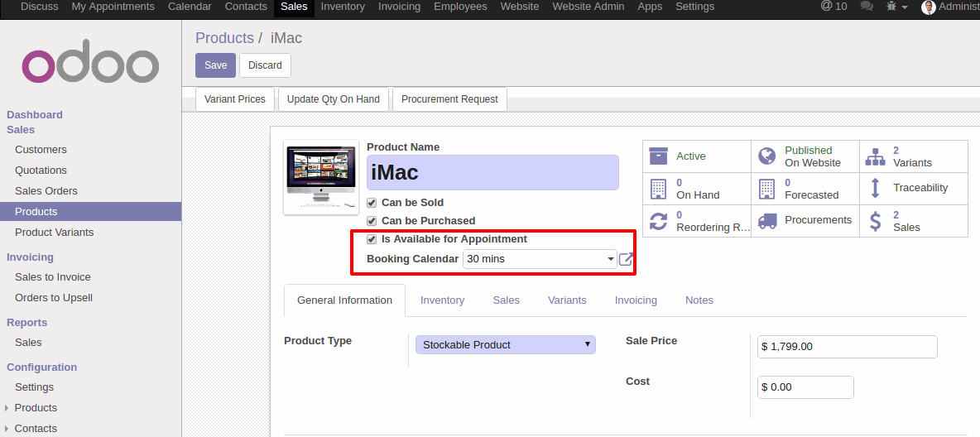
Task: Click the @ 10 mentions indicator
Action: tap(833, 7)
